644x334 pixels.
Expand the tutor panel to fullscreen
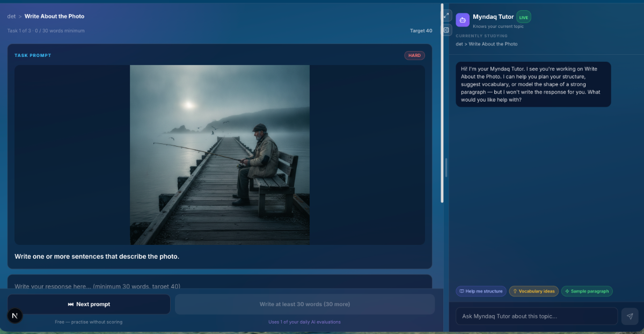click(x=447, y=16)
